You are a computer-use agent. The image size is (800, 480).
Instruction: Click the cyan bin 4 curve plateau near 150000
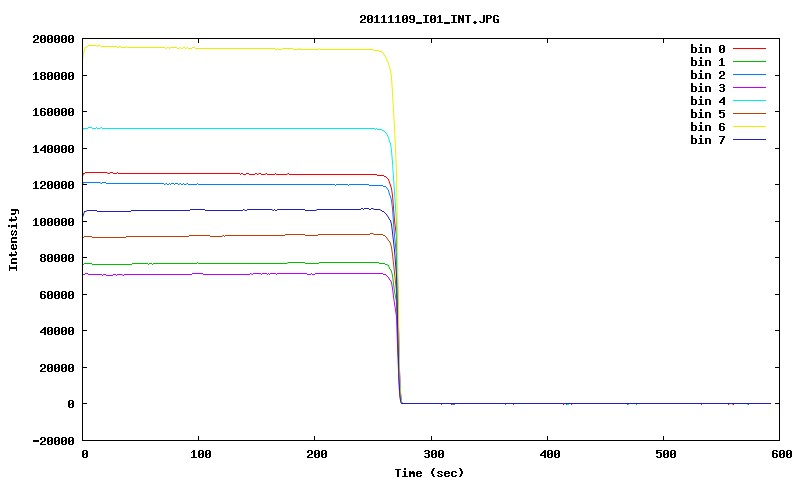(x=230, y=129)
